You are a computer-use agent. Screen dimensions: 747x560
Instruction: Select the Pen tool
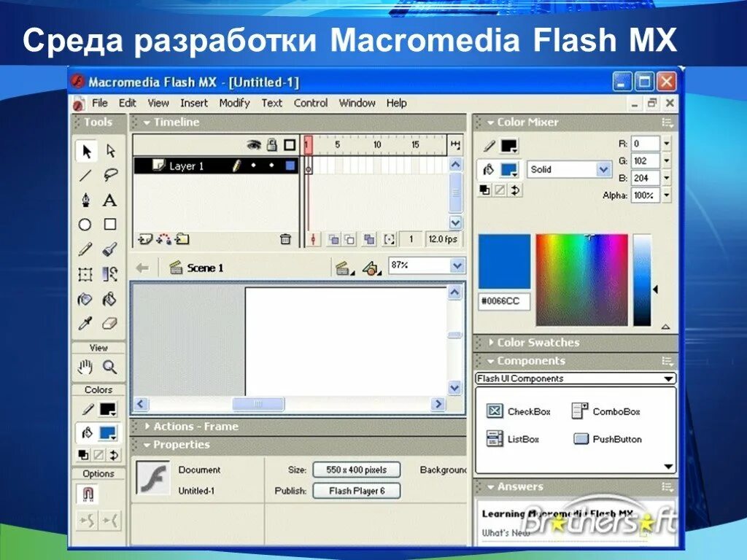[86, 200]
